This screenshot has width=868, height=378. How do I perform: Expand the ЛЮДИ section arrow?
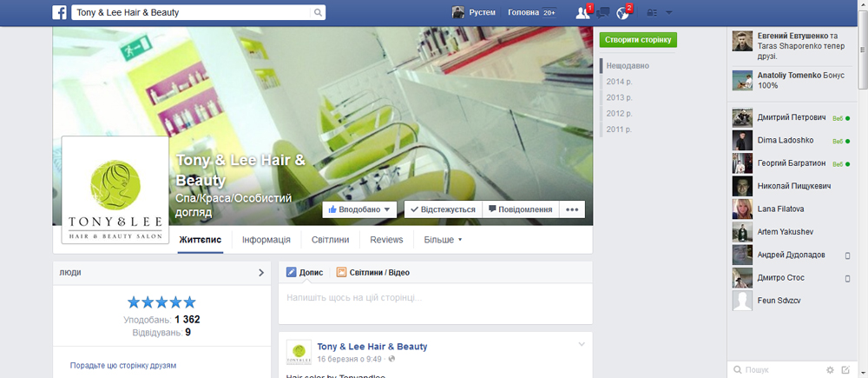pyautogui.click(x=261, y=273)
